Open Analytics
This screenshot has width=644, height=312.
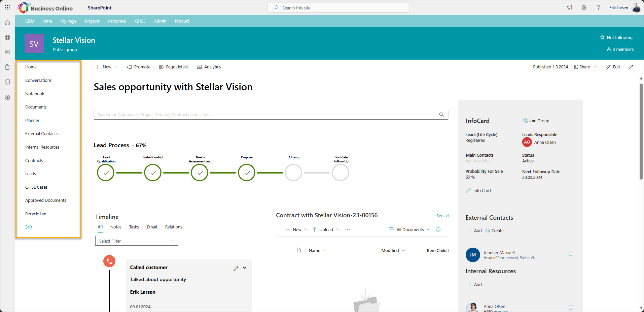(x=209, y=67)
